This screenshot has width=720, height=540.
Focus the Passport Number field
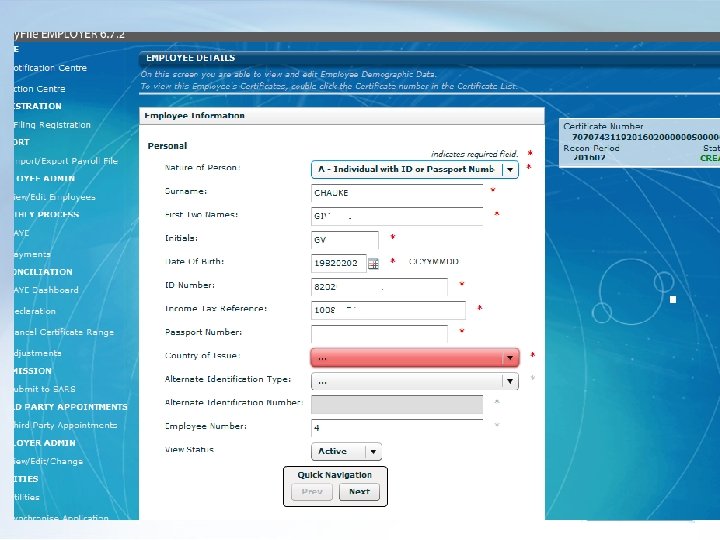coord(379,334)
